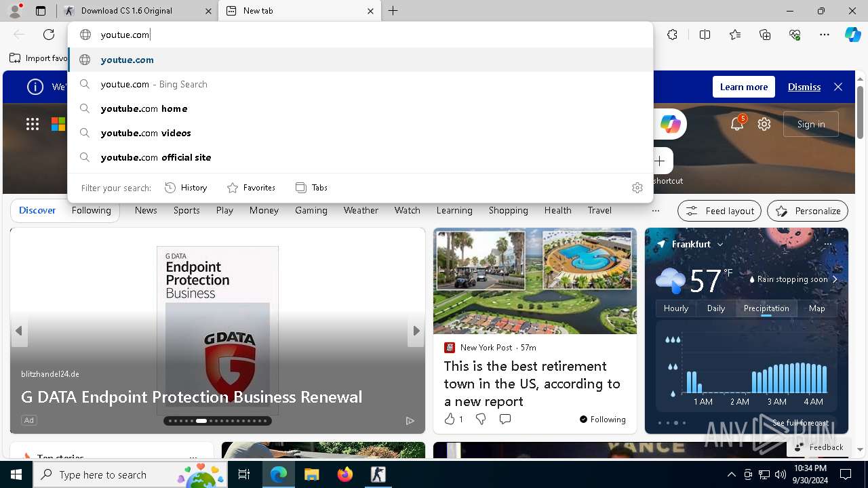
Task: Click taskbar Type here to search box
Action: point(131,474)
